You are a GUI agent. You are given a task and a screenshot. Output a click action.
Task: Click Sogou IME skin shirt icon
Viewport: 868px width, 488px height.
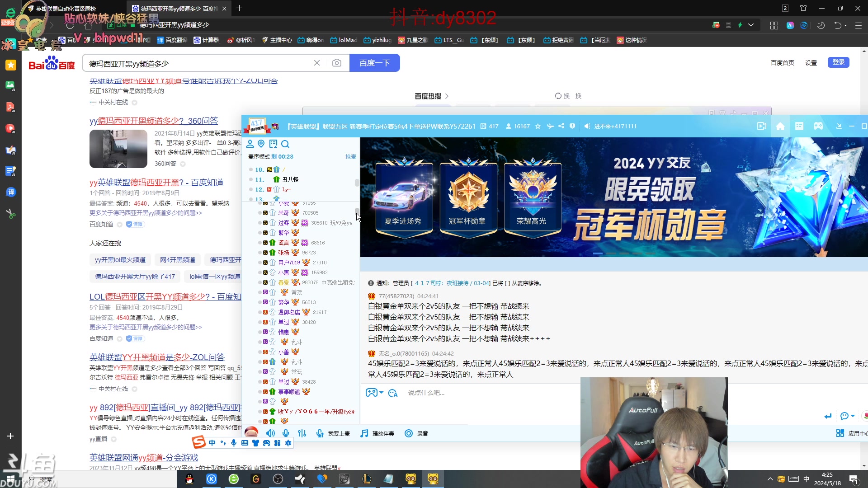[x=256, y=443]
